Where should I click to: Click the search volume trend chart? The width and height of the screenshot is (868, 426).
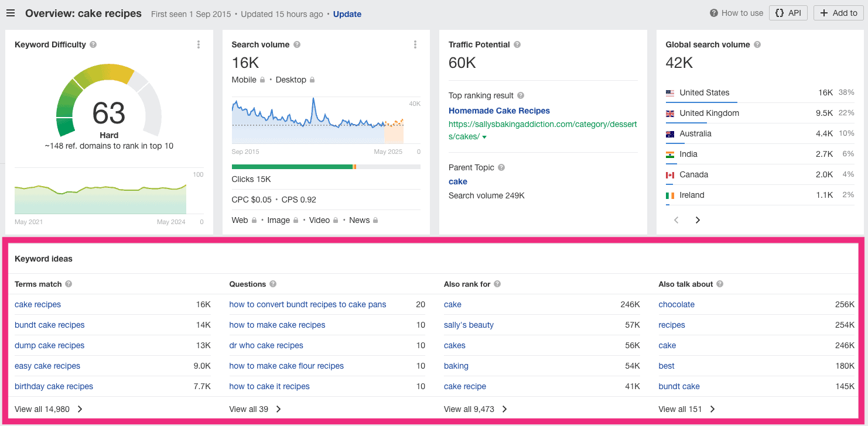[316, 121]
